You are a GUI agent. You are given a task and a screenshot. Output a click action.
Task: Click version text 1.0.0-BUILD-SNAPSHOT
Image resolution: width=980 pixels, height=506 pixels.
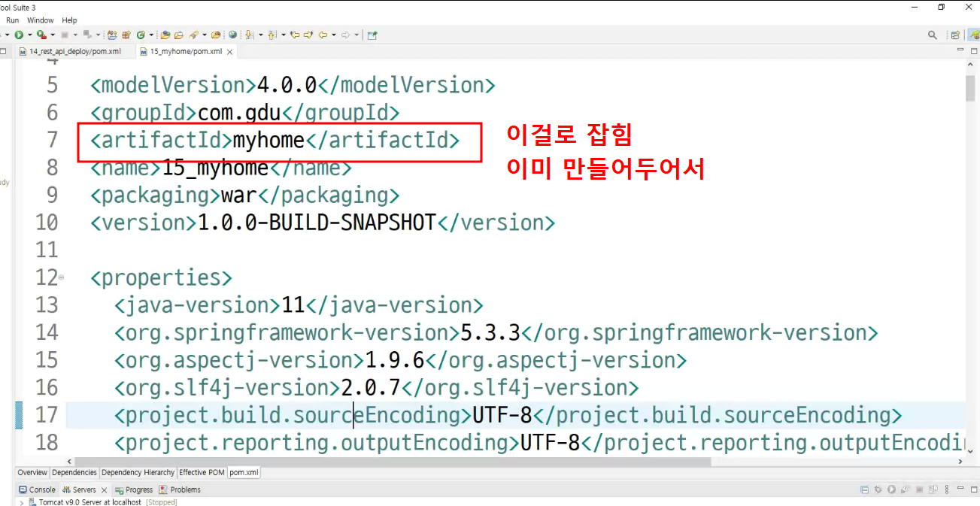coord(317,223)
